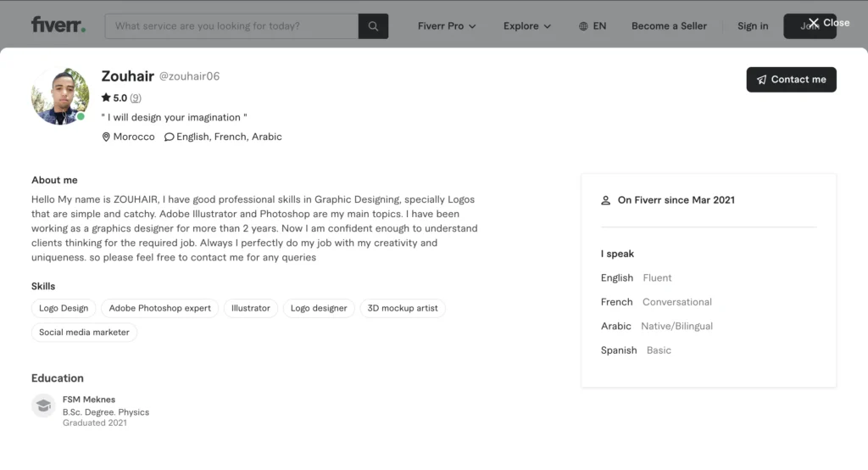Close the profile overlay
868x470 pixels.
(x=829, y=23)
